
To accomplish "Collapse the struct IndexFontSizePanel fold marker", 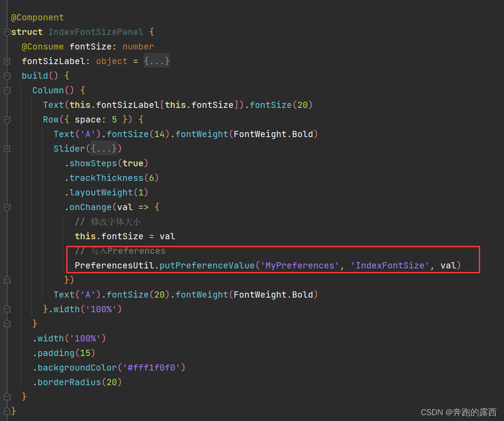I will pyautogui.click(x=7, y=32).
